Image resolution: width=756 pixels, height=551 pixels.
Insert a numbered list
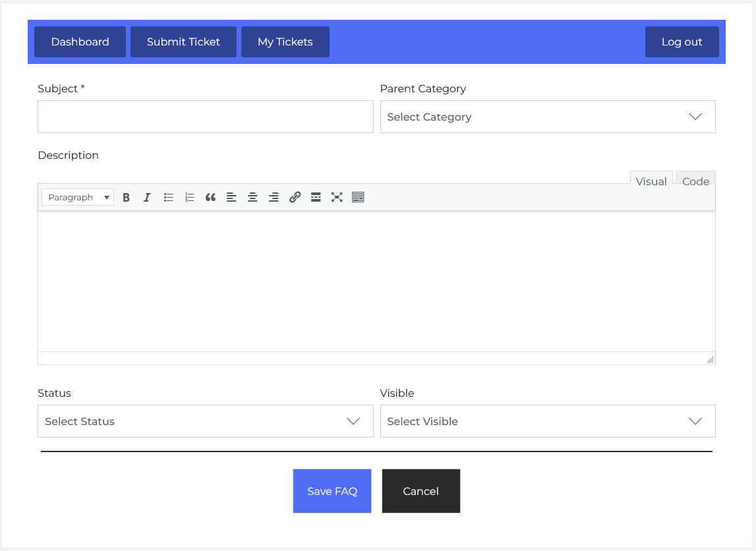[x=190, y=197]
